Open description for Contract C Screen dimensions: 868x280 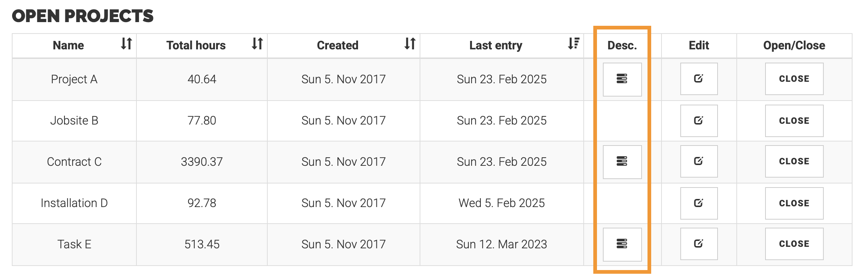pyautogui.click(x=622, y=162)
